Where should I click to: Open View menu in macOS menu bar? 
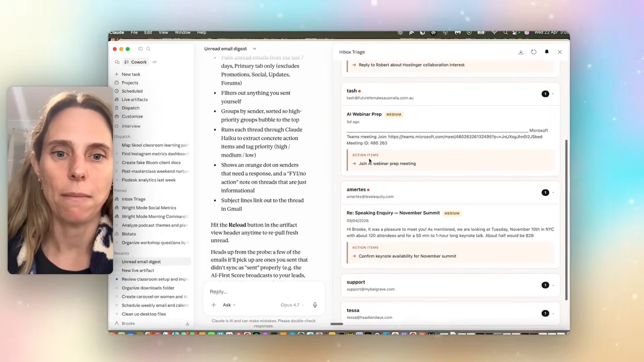point(164,33)
